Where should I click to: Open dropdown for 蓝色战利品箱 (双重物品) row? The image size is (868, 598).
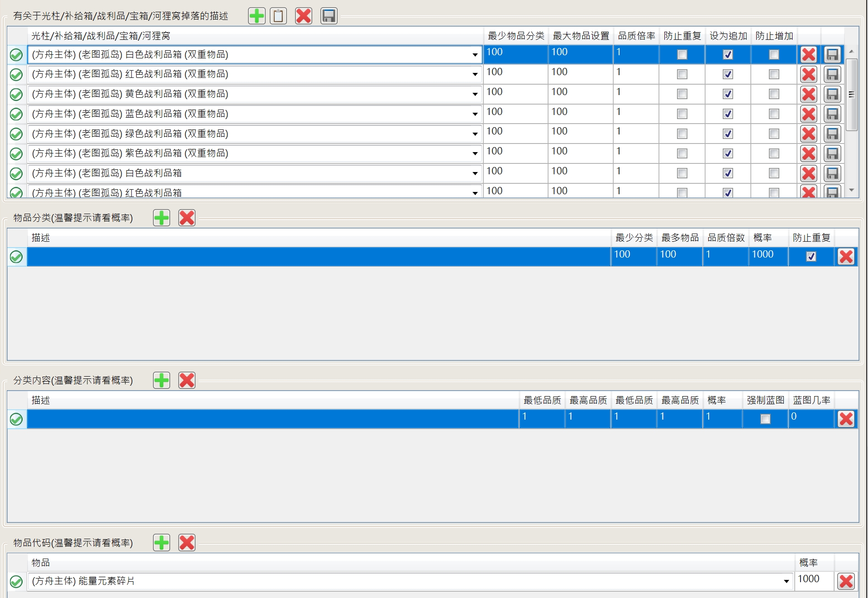pos(475,114)
